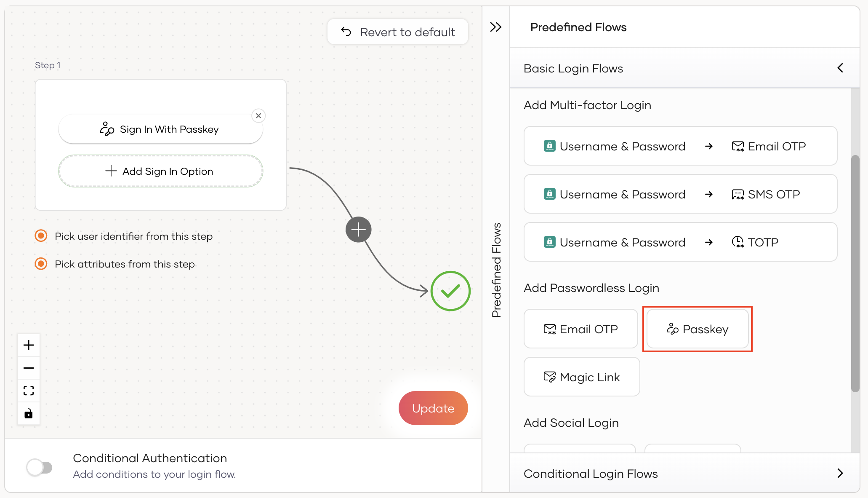Select Pick user identifier from this step
Viewport: 868px width, 498px height.
[41, 236]
